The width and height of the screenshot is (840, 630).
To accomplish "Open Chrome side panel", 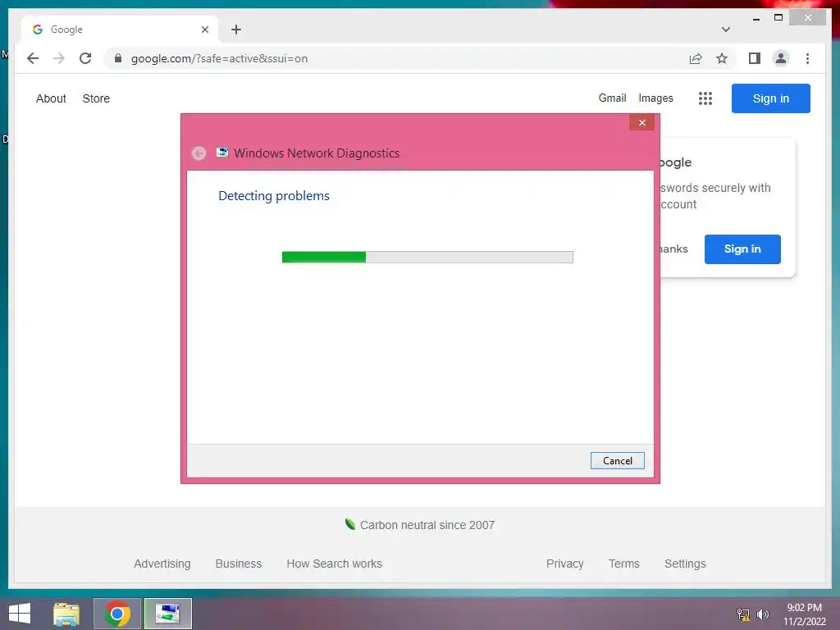I will tap(755, 58).
